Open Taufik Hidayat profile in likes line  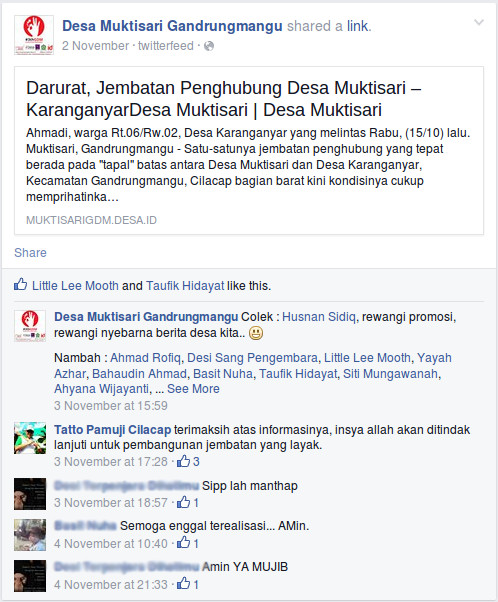(x=185, y=286)
